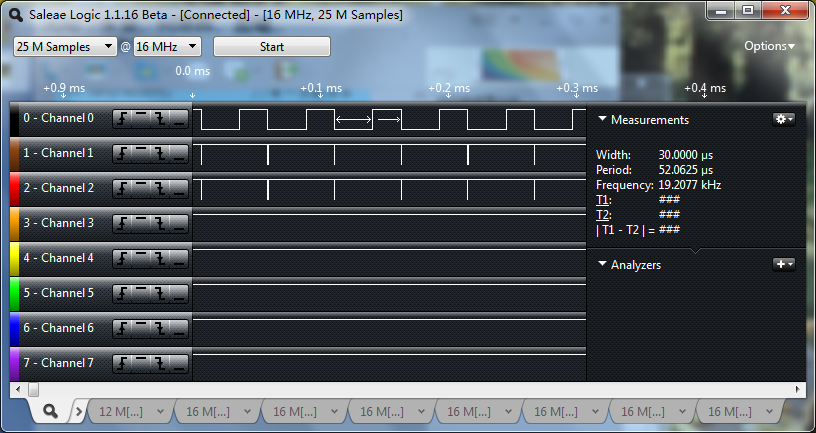Click the green Channel 5 color strip

pyautogui.click(x=15, y=294)
